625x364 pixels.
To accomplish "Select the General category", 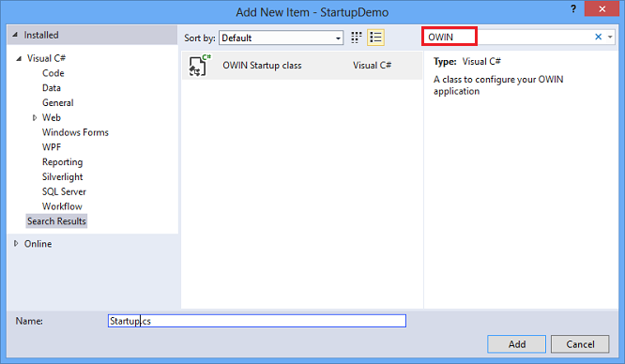I will coord(58,103).
